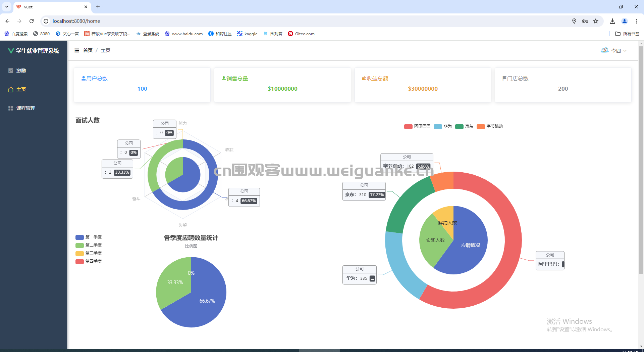The image size is (644, 352).
Task: Open a new browser tab
Action: pos(98,7)
